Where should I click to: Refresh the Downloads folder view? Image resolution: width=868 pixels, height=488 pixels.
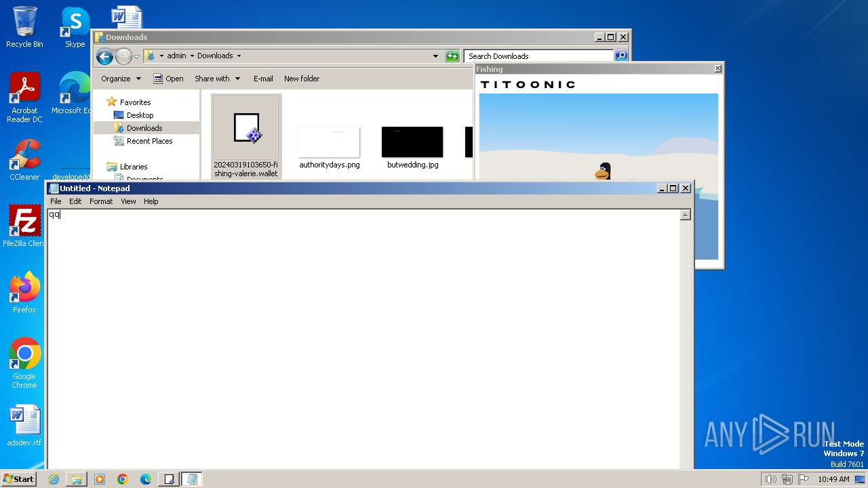tap(452, 56)
